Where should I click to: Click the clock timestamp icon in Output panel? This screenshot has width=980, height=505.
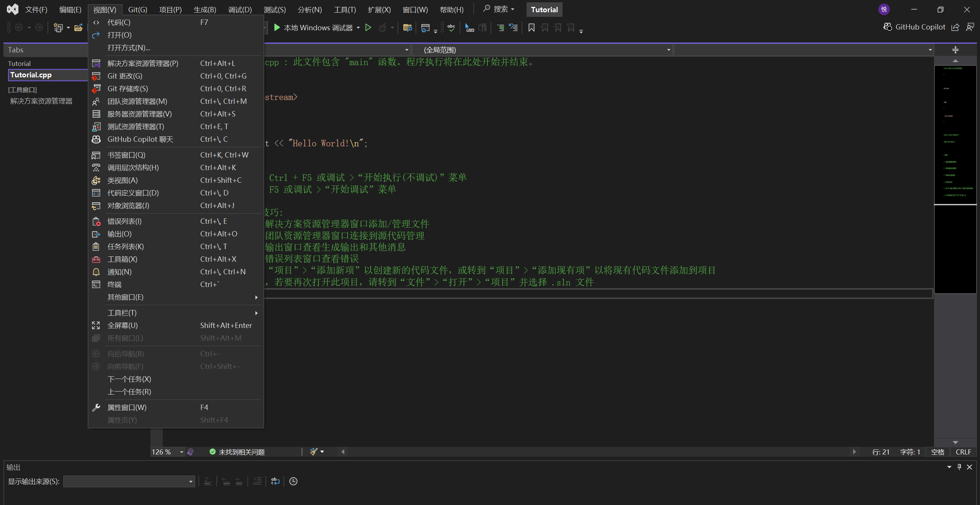(293, 481)
